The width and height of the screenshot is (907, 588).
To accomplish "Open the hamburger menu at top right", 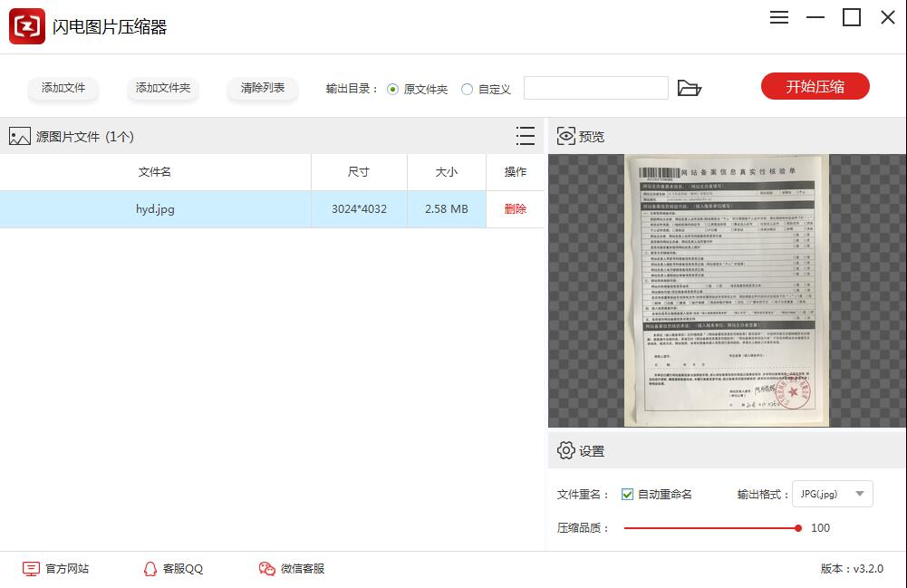I will tap(778, 17).
